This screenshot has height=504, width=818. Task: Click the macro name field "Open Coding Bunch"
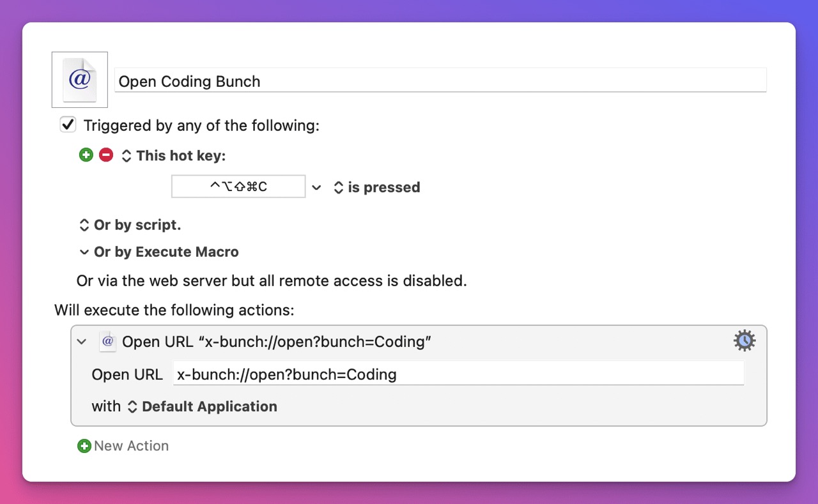coord(440,81)
